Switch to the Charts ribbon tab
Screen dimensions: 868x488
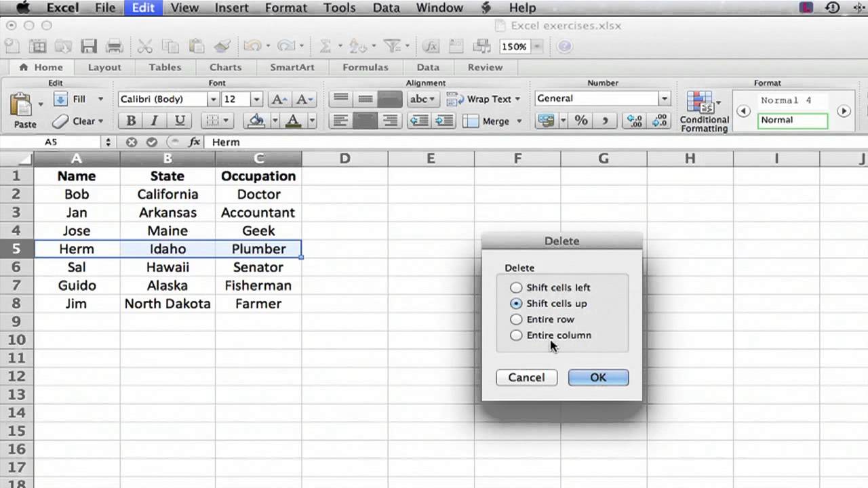pos(225,67)
